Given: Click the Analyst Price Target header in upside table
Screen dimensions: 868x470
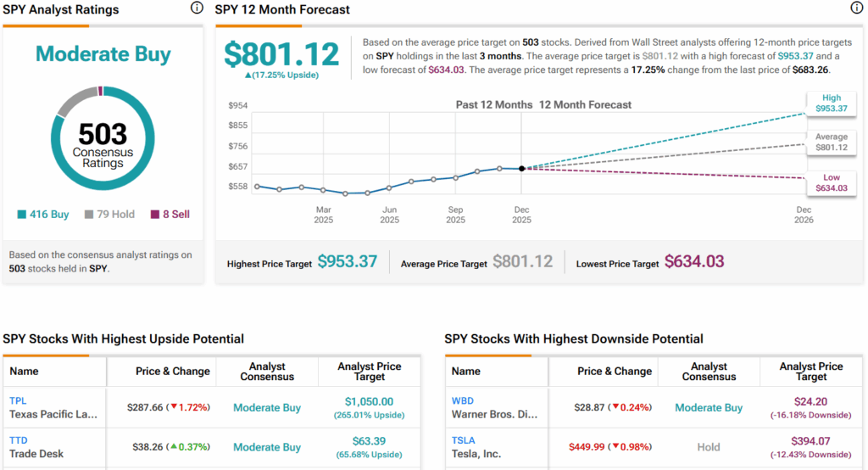Looking at the screenshot, I should 369,372.
